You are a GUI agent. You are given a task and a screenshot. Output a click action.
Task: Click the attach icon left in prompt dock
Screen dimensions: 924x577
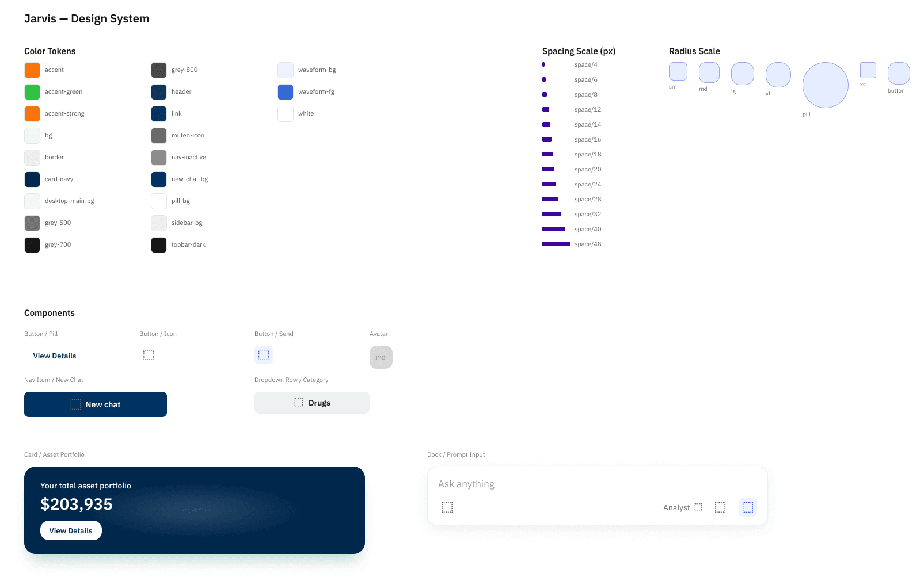pos(447,507)
